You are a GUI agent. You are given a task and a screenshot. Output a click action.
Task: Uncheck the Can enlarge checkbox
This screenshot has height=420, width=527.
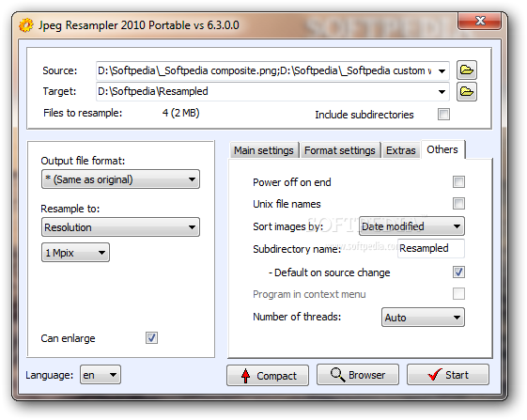click(151, 338)
